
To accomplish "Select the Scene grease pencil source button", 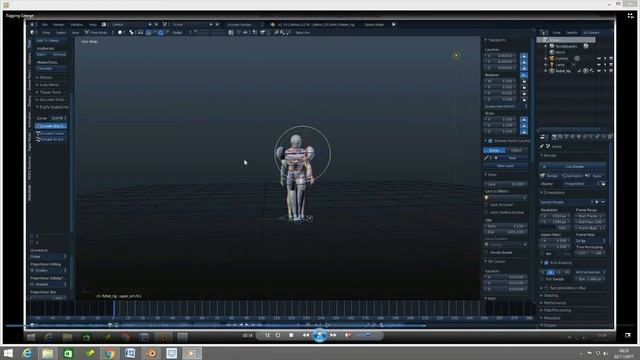I will [494, 150].
